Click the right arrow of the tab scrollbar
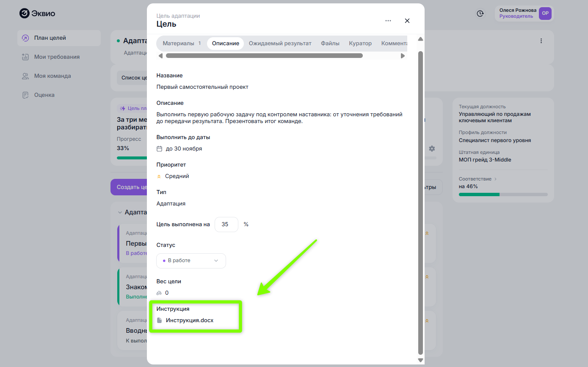The image size is (588, 367). point(403,55)
